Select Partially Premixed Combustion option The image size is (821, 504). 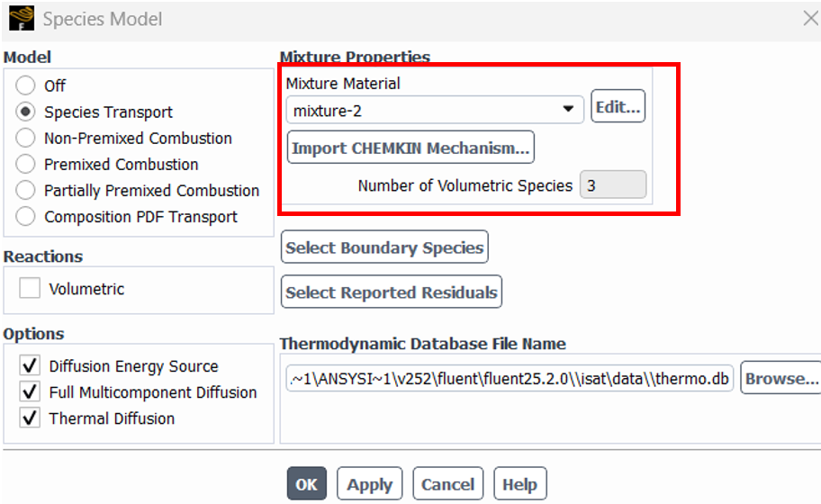[x=25, y=190]
